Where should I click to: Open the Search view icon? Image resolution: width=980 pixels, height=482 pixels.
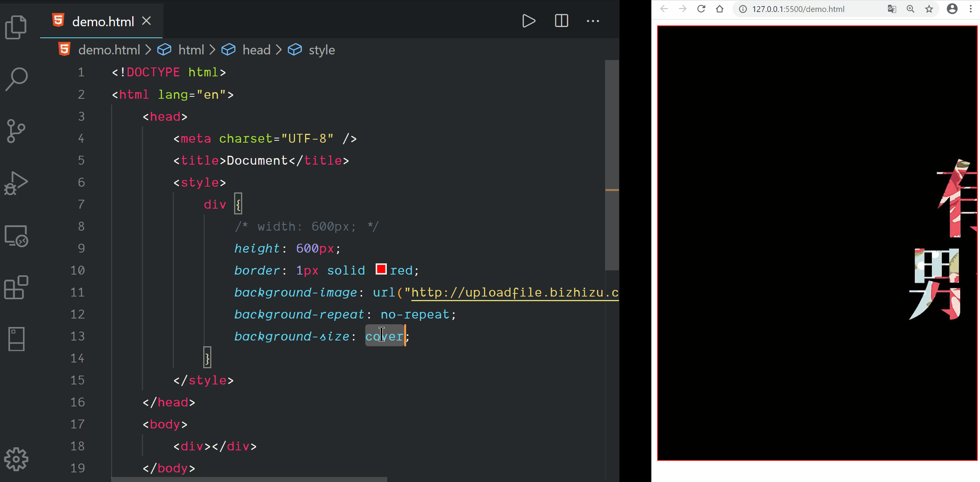point(16,79)
